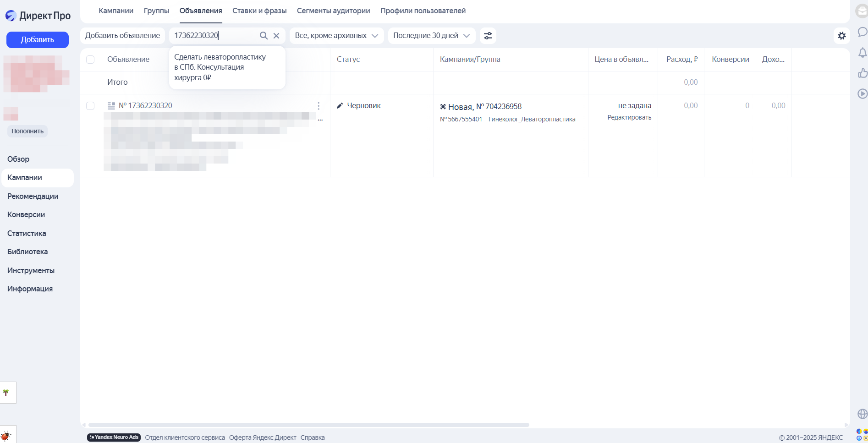Select the checkbox of ad №17362230320
The height and width of the screenshot is (443, 868).
[x=90, y=105]
